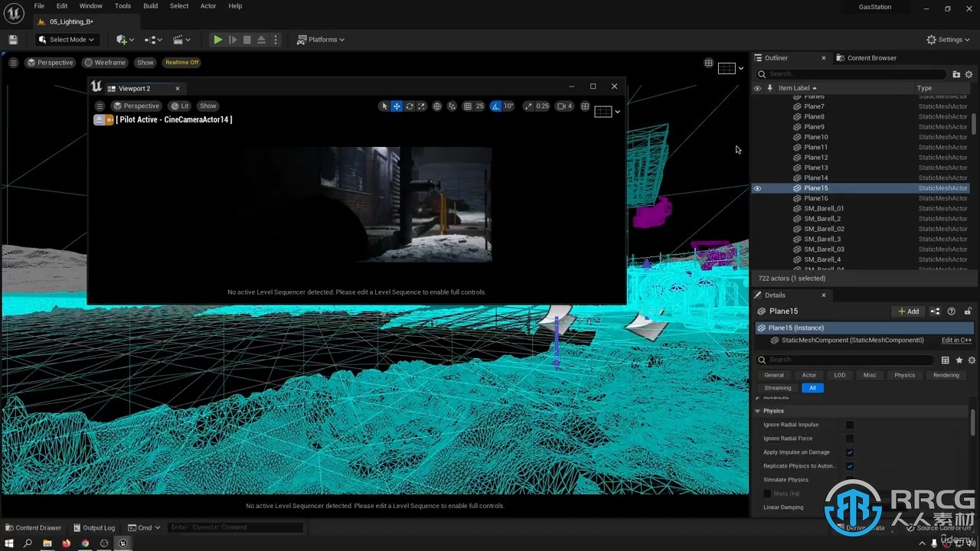Toggle rotation snapping angle icon
The width and height of the screenshot is (980, 551).
pos(496,106)
